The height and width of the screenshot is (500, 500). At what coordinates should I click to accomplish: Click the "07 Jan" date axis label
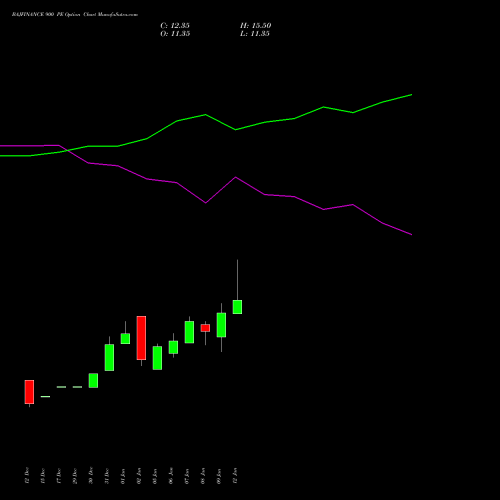(x=187, y=476)
